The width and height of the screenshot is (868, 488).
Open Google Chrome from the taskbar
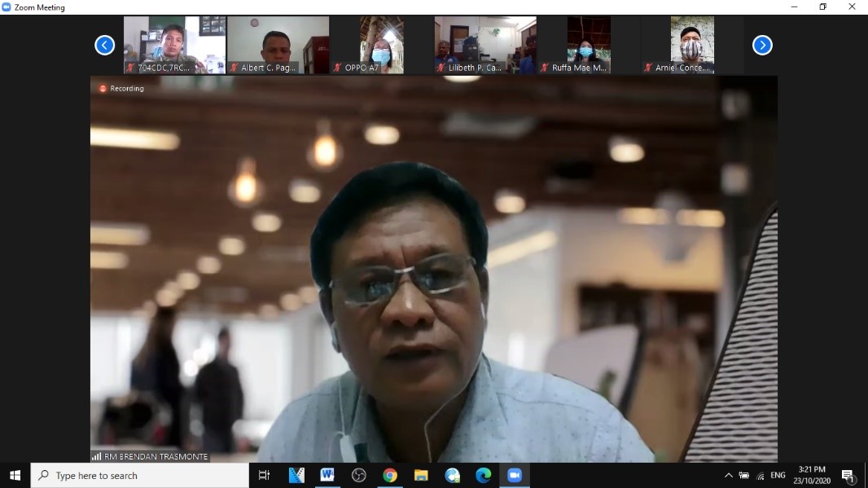[x=390, y=475]
